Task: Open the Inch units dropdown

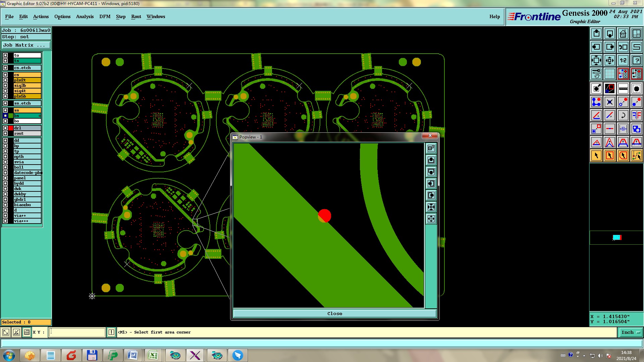Action: pyautogui.click(x=631, y=332)
